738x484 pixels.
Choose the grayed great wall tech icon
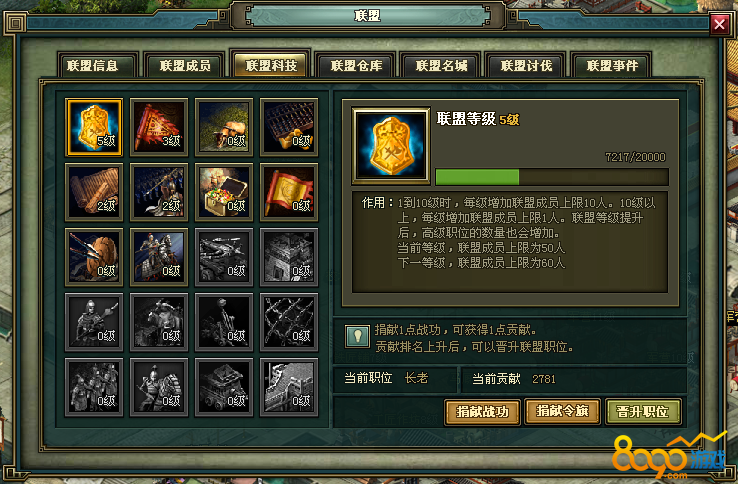(289, 387)
